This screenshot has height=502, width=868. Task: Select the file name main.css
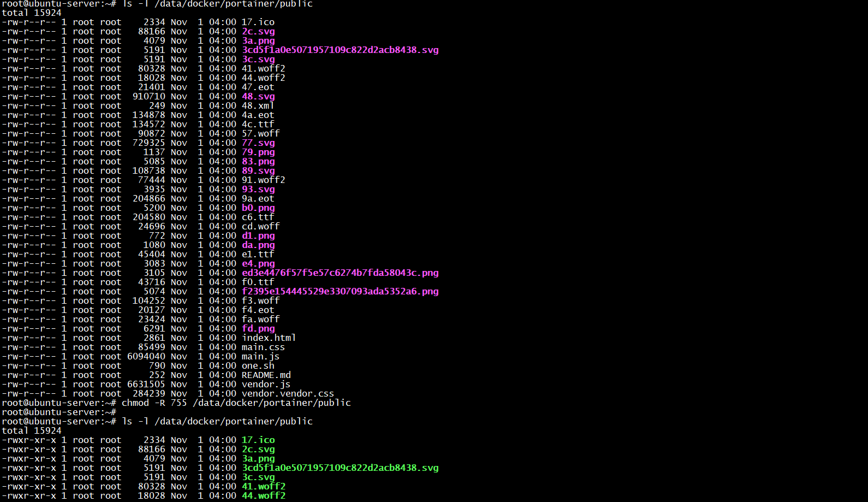coord(264,347)
